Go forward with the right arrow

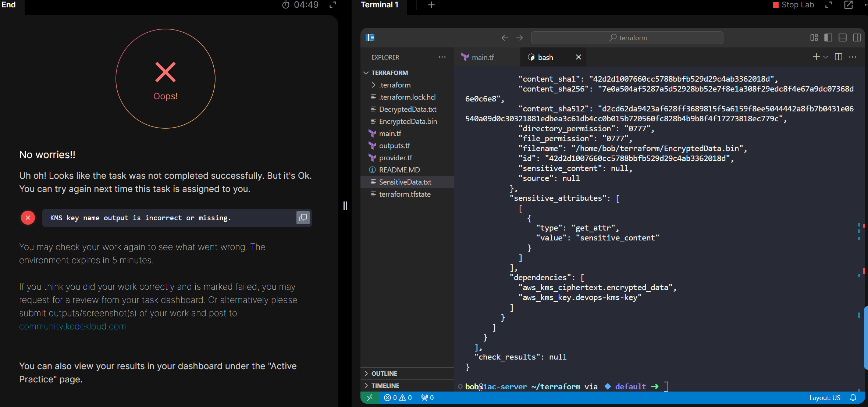tap(519, 38)
